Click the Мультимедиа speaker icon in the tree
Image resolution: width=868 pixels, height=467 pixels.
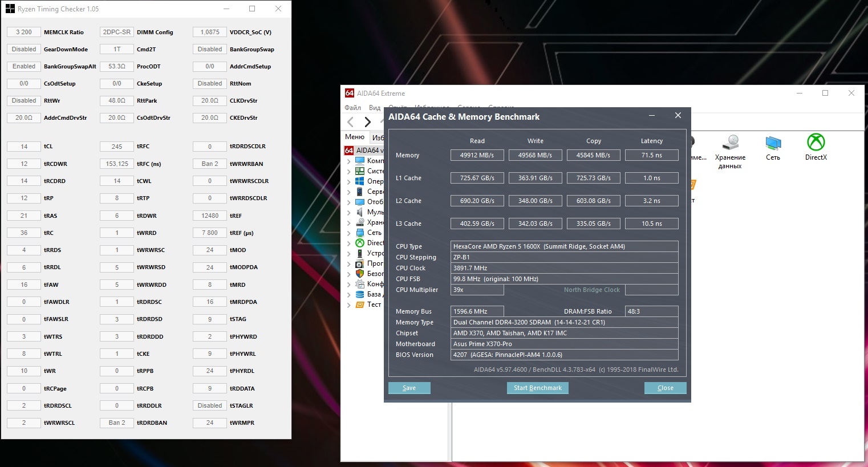pos(360,212)
